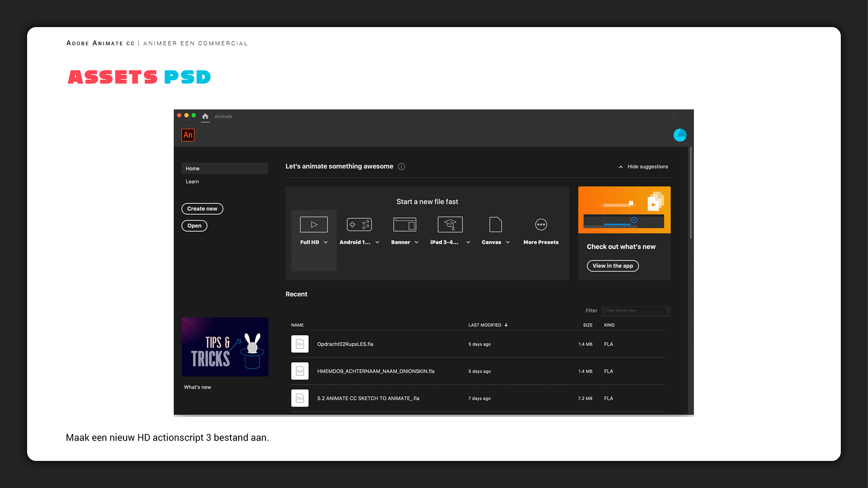Expand the Full HD preset dropdown arrow
The height and width of the screenshot is (488, 868).
[x=325, y=243]
